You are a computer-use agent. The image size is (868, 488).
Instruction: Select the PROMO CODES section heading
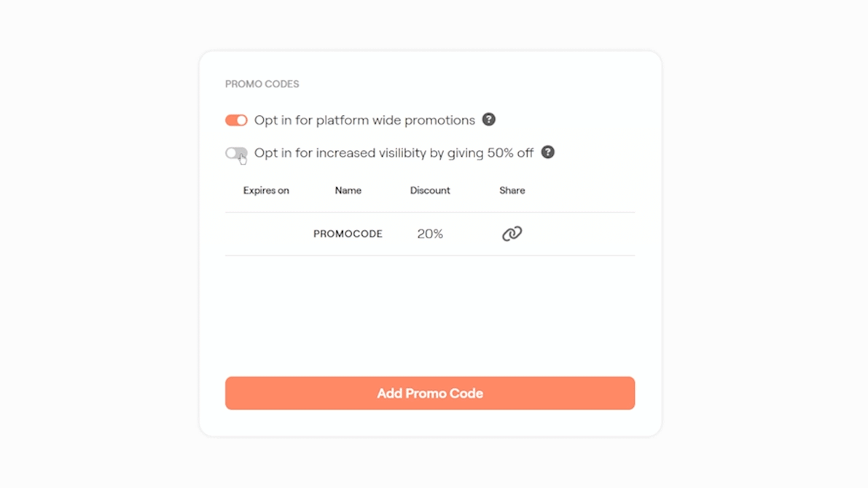point(262,84)
